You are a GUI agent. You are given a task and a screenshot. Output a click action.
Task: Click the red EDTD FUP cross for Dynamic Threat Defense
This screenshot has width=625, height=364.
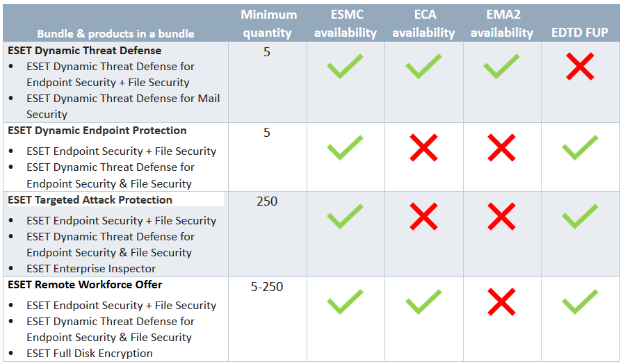coord(580,67)
